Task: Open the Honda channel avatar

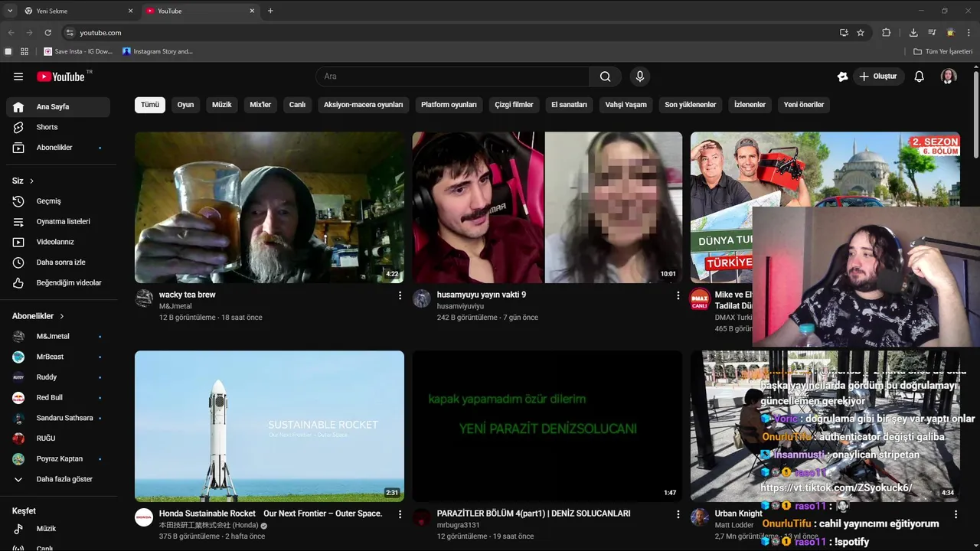Action: [x=144, y=517]
